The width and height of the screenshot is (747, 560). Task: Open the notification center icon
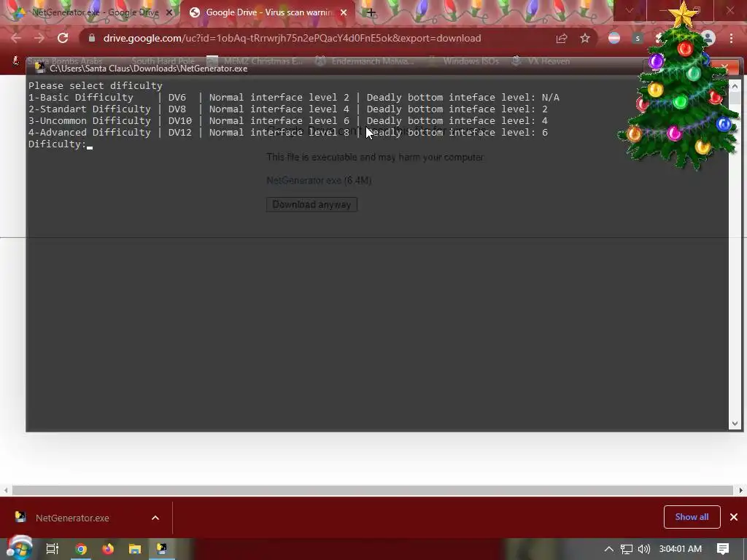click(723, 549)
